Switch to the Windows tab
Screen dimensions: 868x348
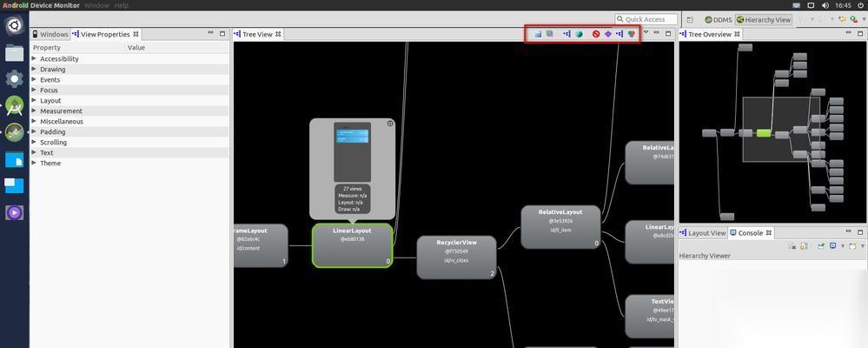pos(50,34)
